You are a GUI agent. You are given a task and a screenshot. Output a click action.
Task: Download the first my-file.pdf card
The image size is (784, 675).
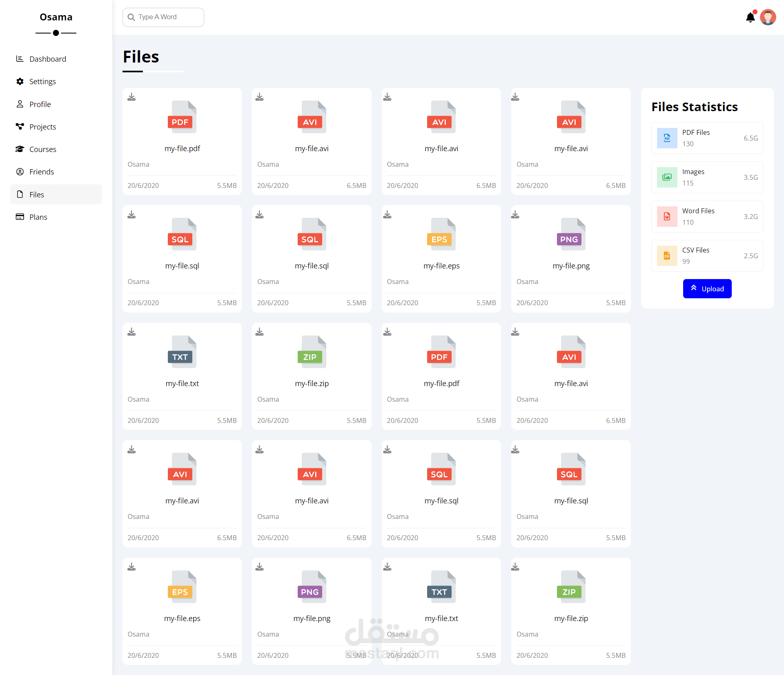click(131, 97)
